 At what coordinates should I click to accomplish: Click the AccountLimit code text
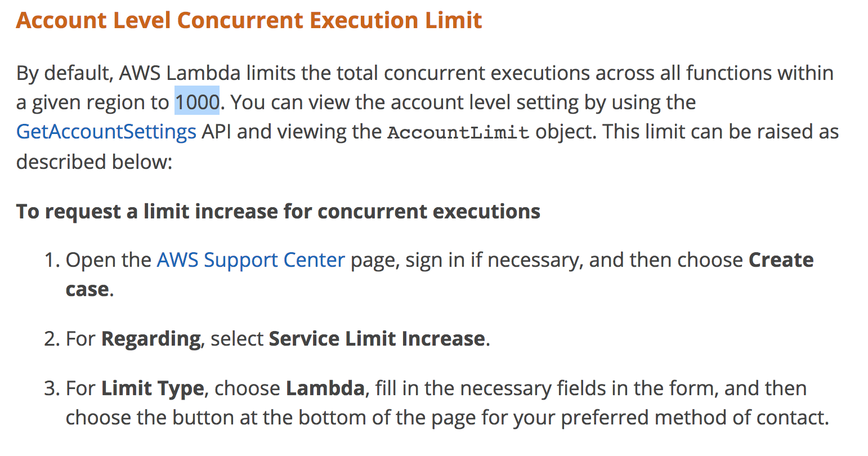tap(458, 133)
